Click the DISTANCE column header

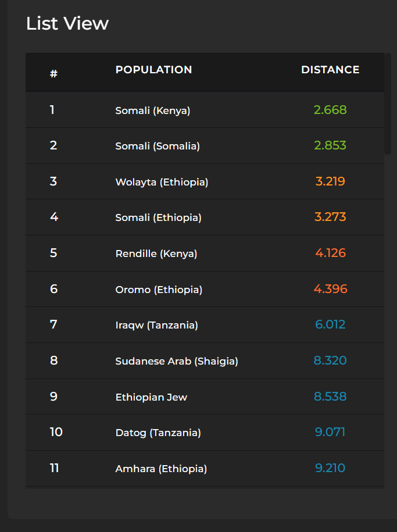330,70
